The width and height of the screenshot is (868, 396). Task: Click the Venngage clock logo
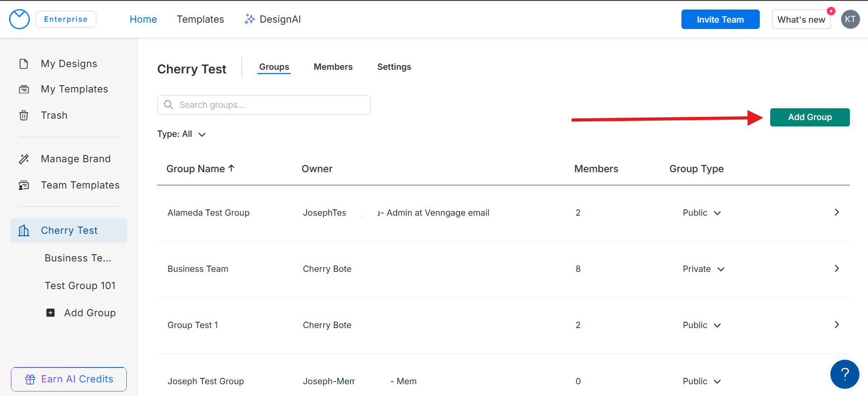pyautogui.click(x=19, y=19)
